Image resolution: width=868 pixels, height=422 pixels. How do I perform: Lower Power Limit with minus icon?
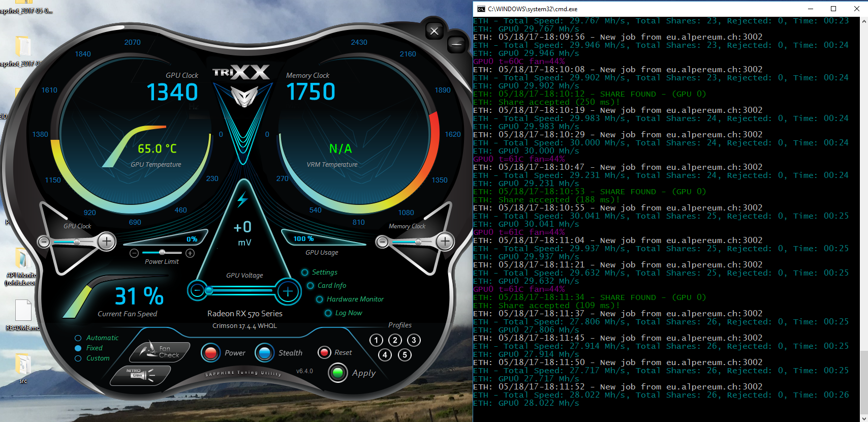coord(134,253)
